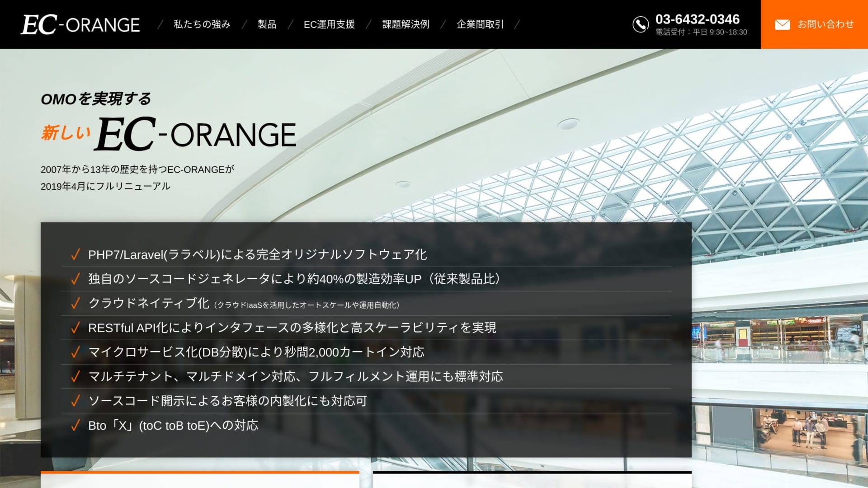Open the 企業間取引 section
The height and width of the screenshot is (488, 868).
(481, 24)
